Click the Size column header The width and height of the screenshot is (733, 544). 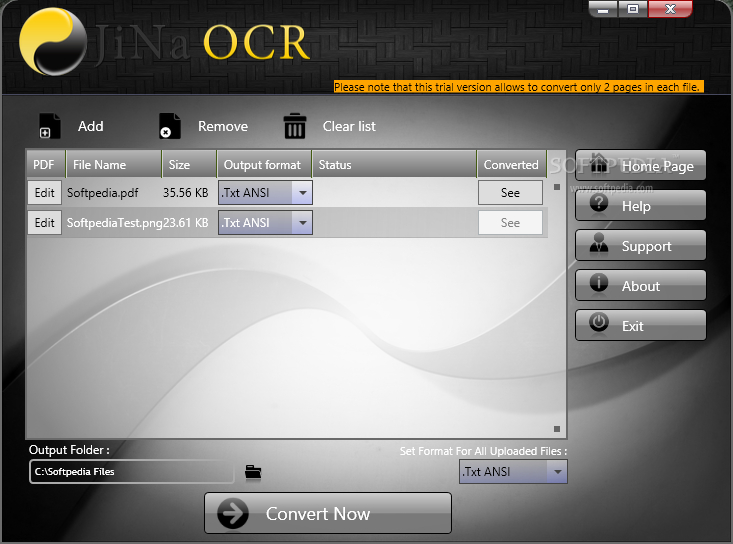point(189,165)
